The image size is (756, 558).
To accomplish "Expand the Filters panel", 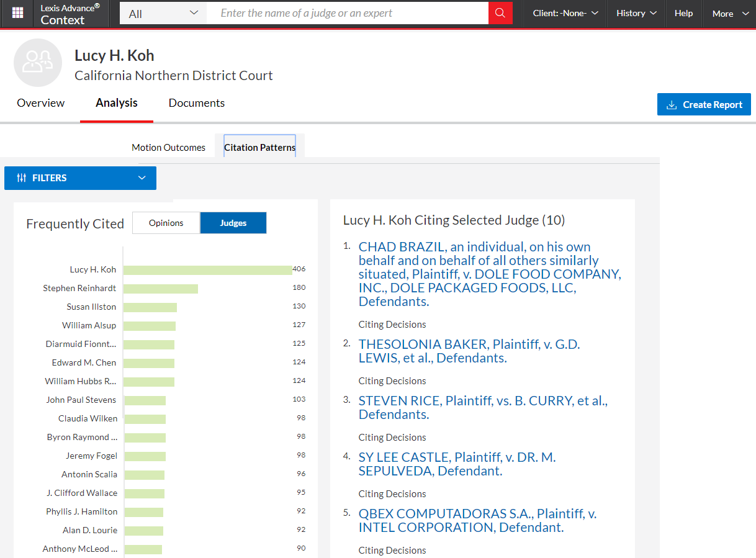I will coord(80,178).
